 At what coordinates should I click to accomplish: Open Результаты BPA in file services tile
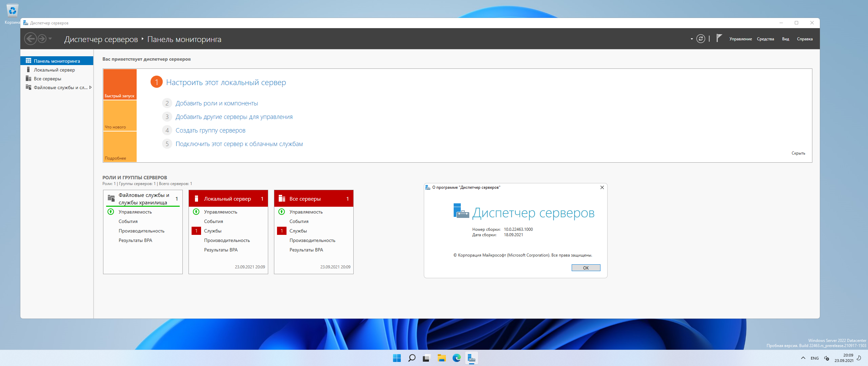click(135, 240)
